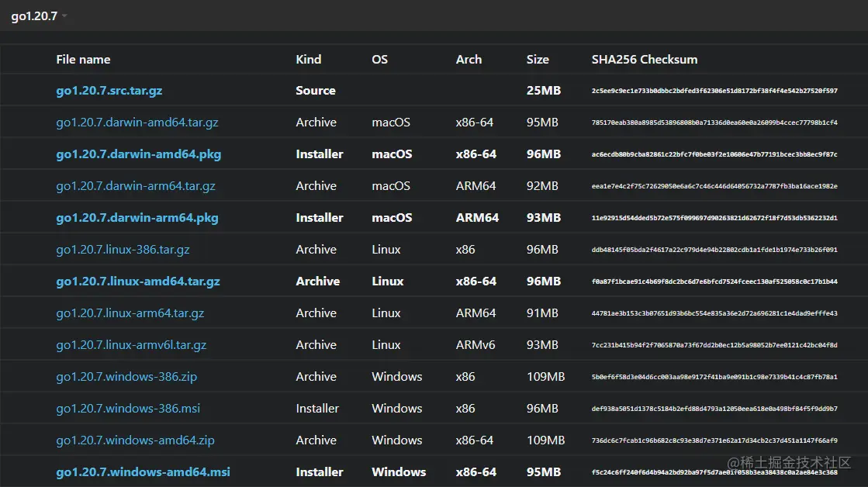Download go1.20.7.linux-386.tar.gz archive

pyautogui.click(x=123, y=250)
